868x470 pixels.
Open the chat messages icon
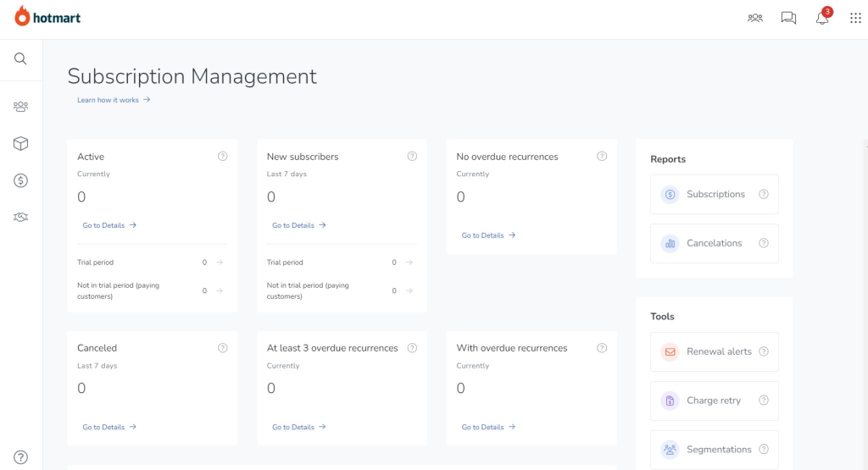pyautogui.click(x=788, y=18)
